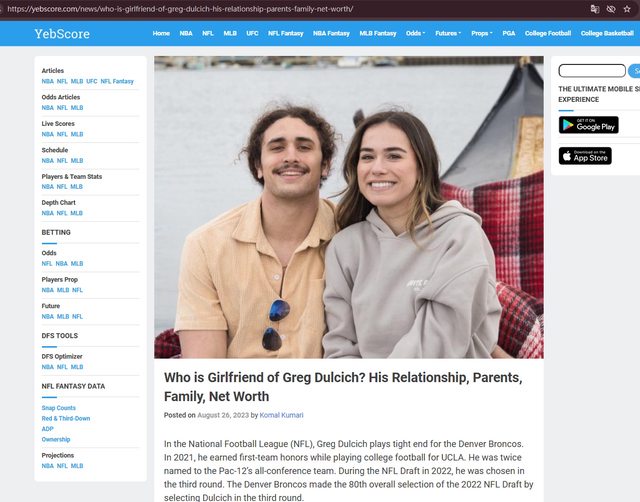Viewport: 640px width, 502px height.
Task: Expand the Odds dropdown in the navbar
Action: click(x=415, y=33)
